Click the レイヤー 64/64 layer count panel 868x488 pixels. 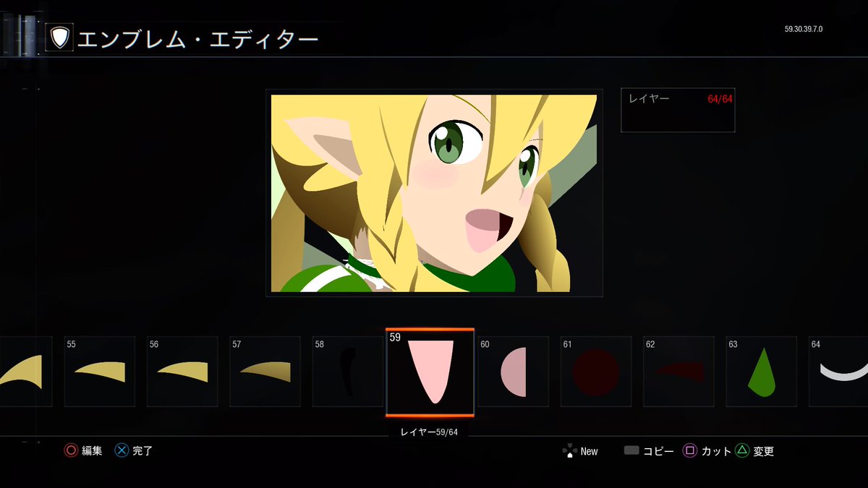[x=678, y=110]
